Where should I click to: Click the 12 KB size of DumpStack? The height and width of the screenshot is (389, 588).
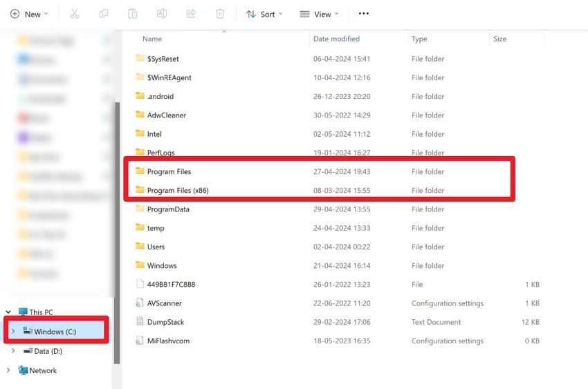click(x=531, y=322)
